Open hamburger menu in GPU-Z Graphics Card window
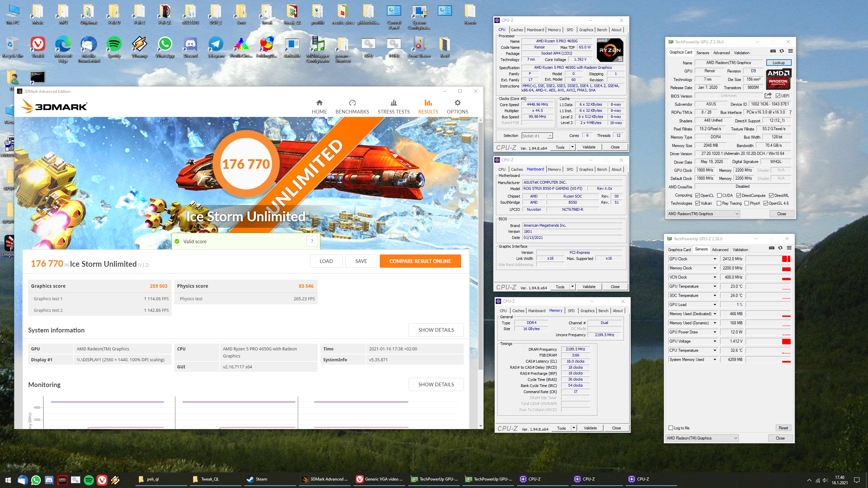This screenshot has width=868, height=488. tap(790, 51)
